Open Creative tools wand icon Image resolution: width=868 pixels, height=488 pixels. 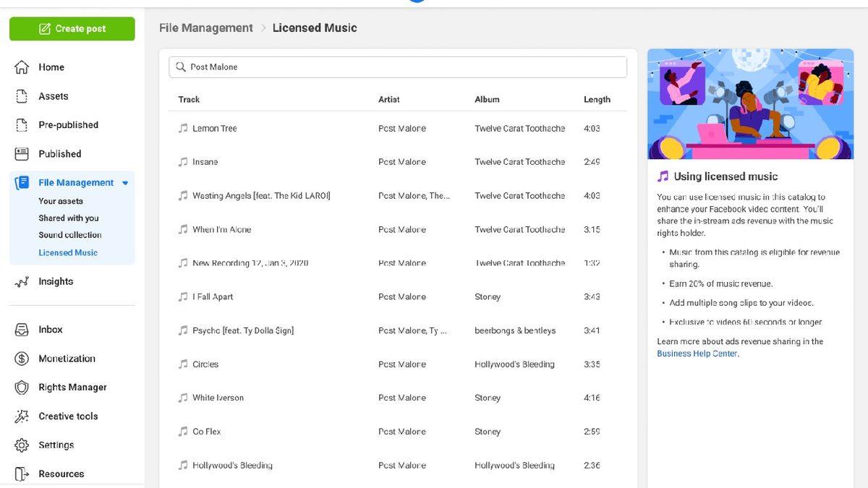22,416
